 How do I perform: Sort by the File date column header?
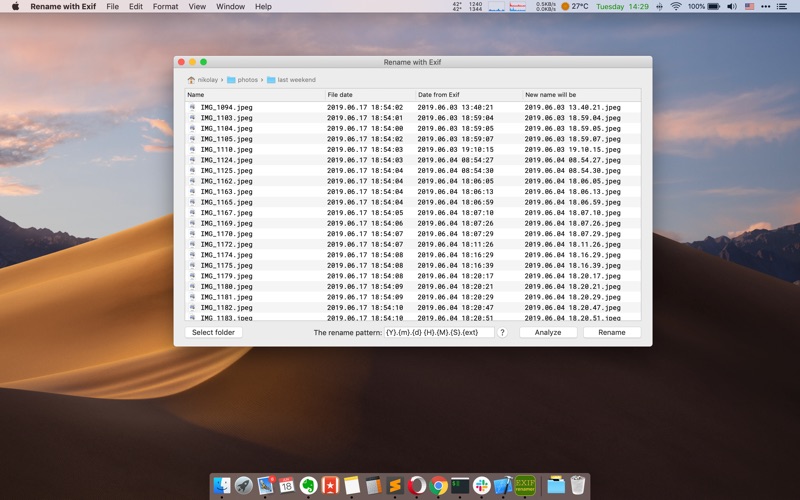pos(370,94)
